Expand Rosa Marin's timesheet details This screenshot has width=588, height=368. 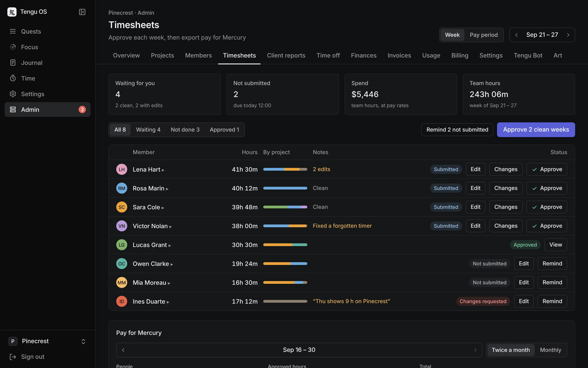tap(167, 189)
